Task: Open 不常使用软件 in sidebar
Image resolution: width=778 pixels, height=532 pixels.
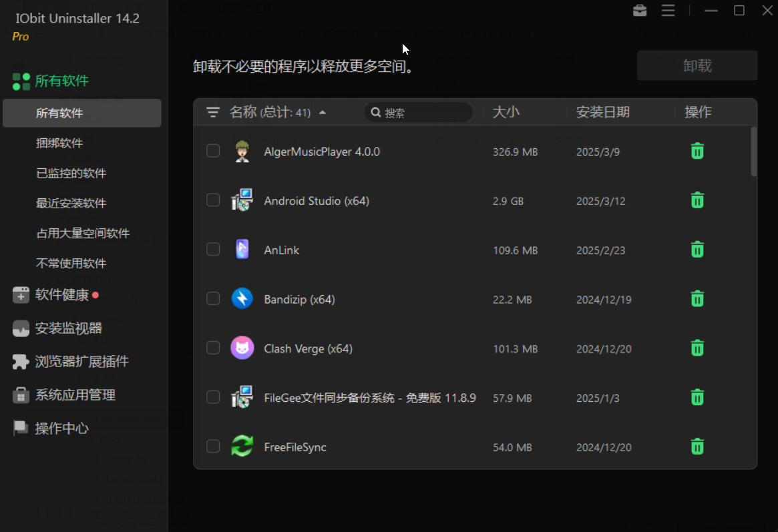Action: [71, 263]
